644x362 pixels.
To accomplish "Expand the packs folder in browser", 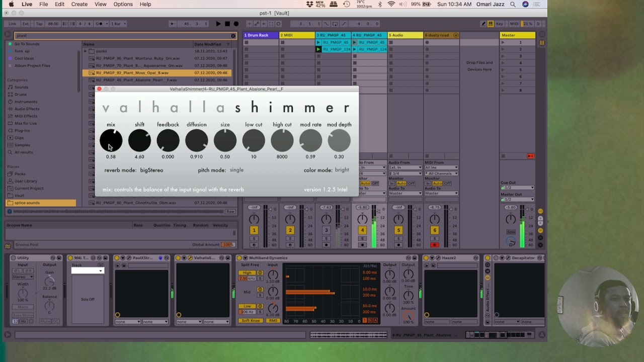I will [86, 51].
